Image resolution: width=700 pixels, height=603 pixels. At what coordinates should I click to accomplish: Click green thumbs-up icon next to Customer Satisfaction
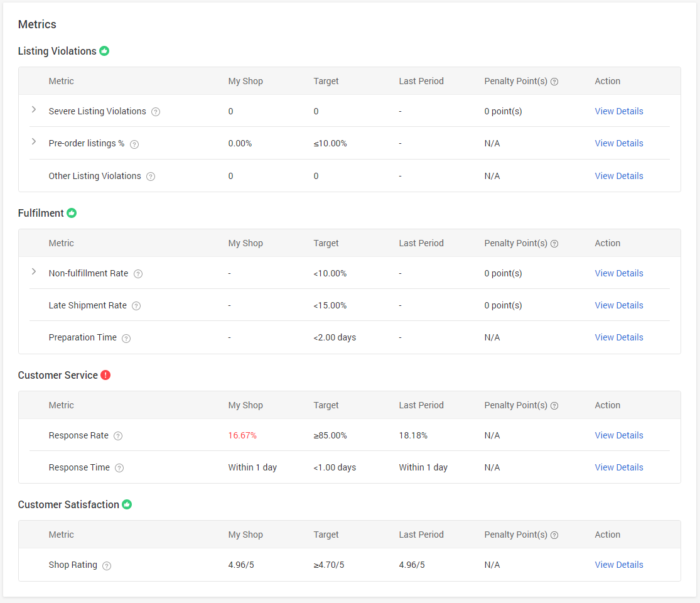click(x=127, y=504)
